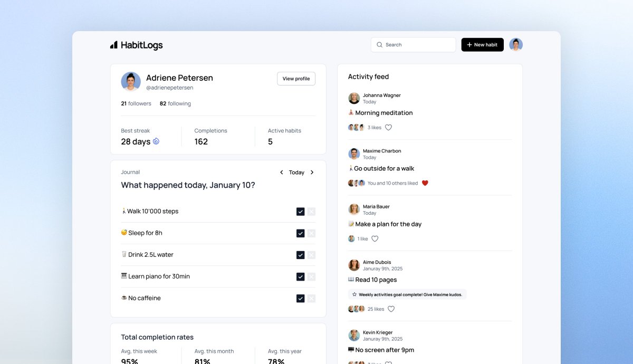
Task: Click the New habit button
Action: 482,45
